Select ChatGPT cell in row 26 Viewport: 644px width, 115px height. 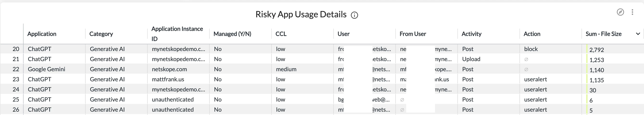[39, 109]
